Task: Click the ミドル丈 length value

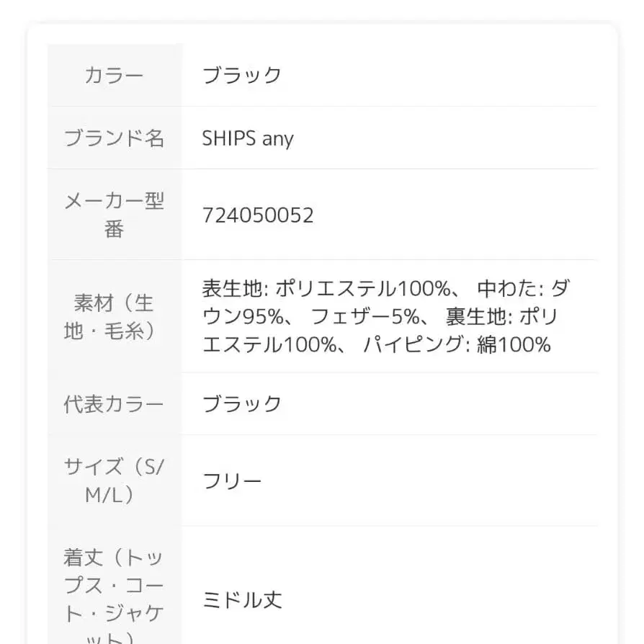Action: 242,600
